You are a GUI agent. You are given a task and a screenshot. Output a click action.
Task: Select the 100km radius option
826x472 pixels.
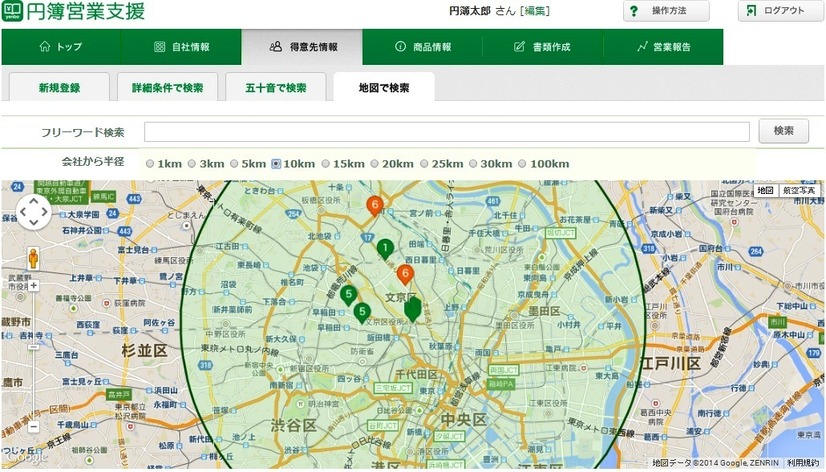pyautogui.click(x=522, y=164)
